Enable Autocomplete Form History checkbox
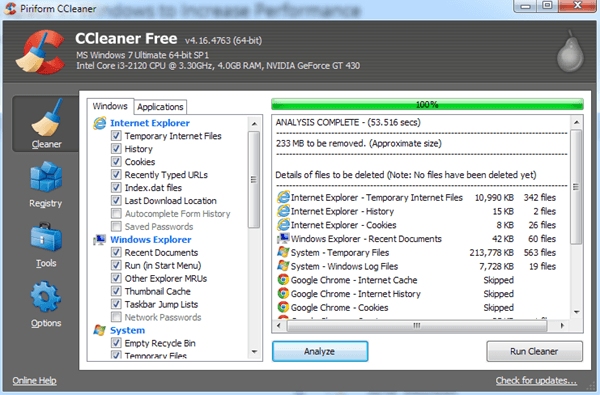Screen dimensions: 600x395 click(x=116, y=214)
